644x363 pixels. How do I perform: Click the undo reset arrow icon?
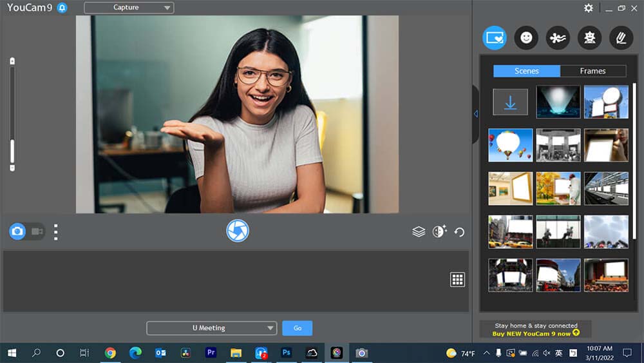459,232
